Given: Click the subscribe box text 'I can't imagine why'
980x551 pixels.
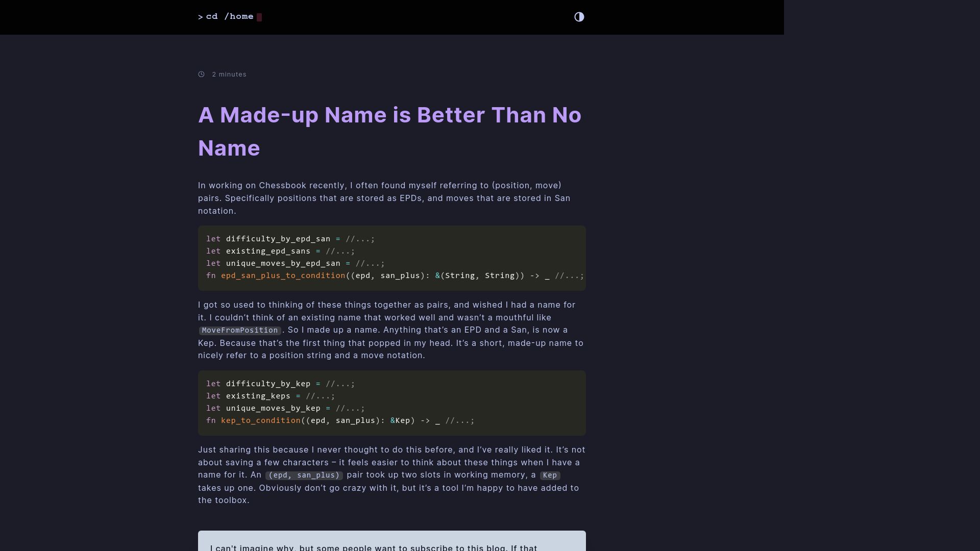Looking at the screenshot, I should click(x=374, y=547).
